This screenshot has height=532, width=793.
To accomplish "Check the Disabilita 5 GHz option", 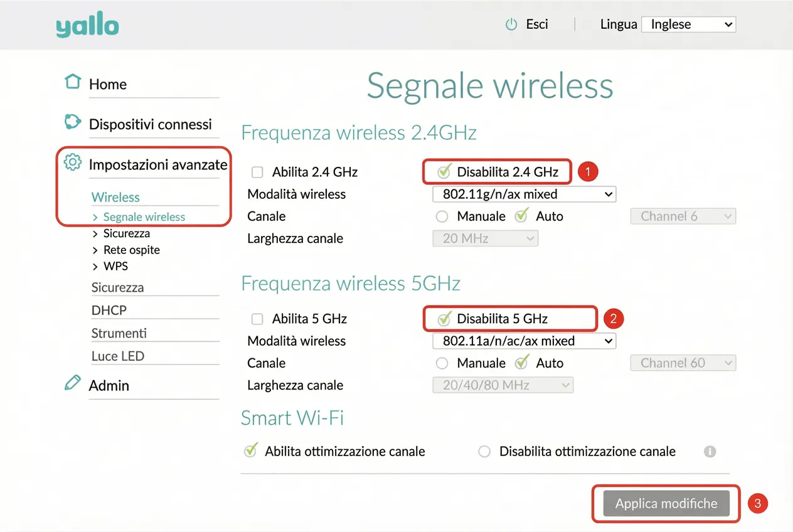I will coord(444,319).
